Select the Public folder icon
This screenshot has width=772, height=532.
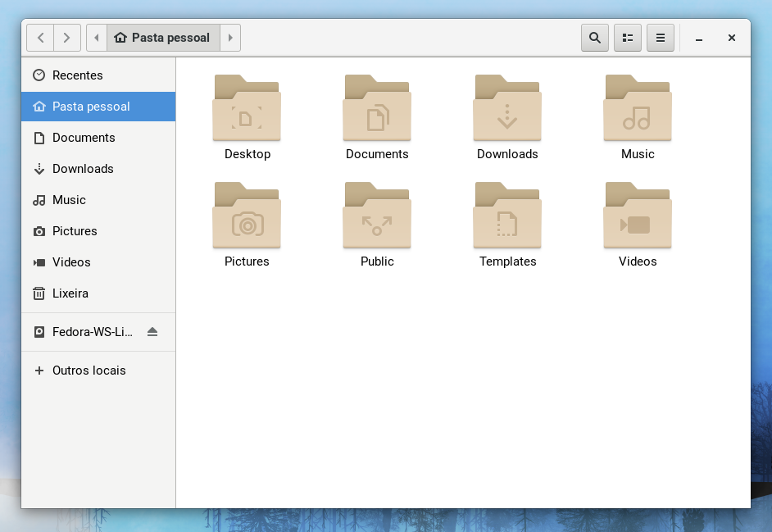(377, 216)
